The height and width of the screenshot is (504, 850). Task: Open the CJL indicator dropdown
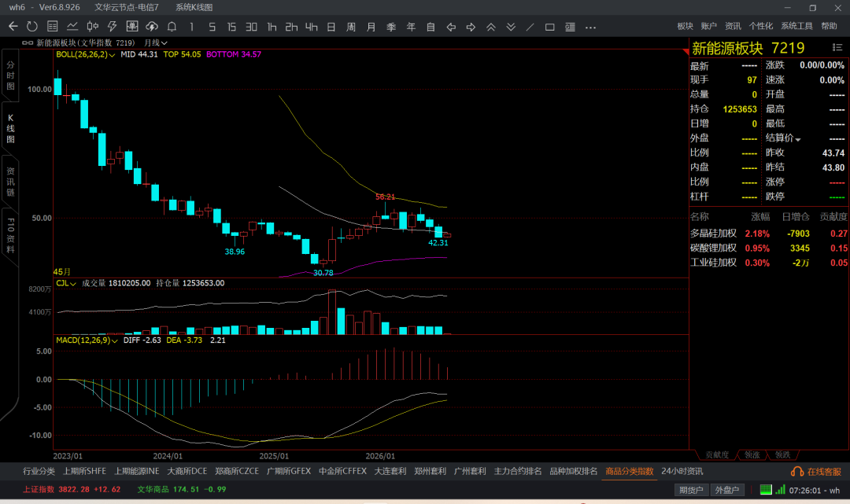pyautogui.click(x=65, y=283)
